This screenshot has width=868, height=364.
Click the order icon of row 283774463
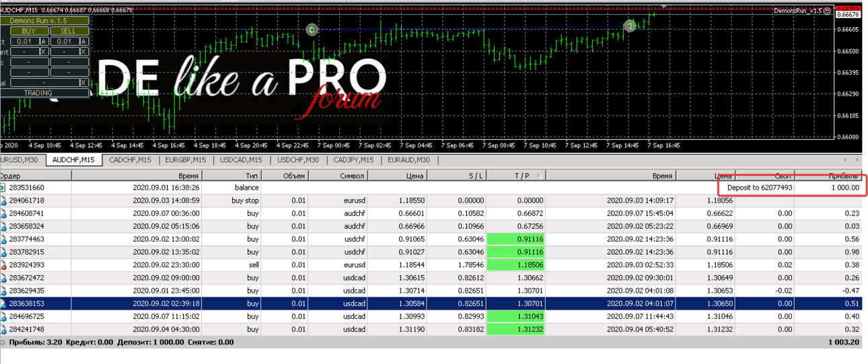pyautogui.click(x=3, y=239)
